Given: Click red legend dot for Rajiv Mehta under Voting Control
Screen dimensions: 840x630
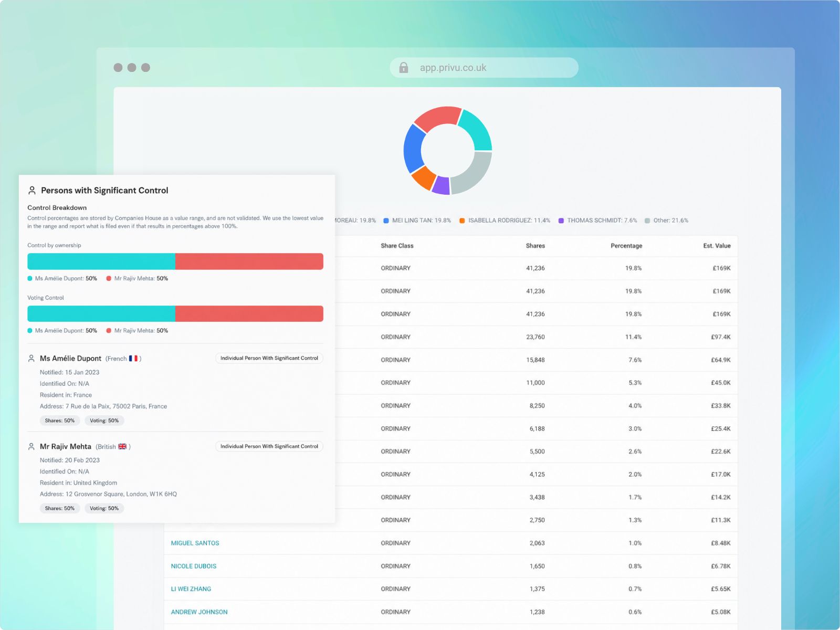Looking at the screenshot, I should tap(109, 331).
